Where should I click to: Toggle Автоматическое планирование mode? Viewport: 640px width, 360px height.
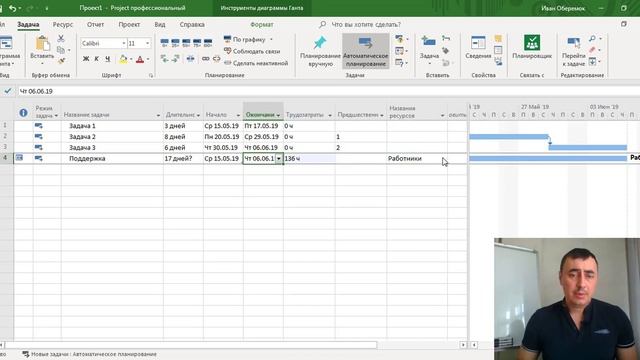coord(366,51)
